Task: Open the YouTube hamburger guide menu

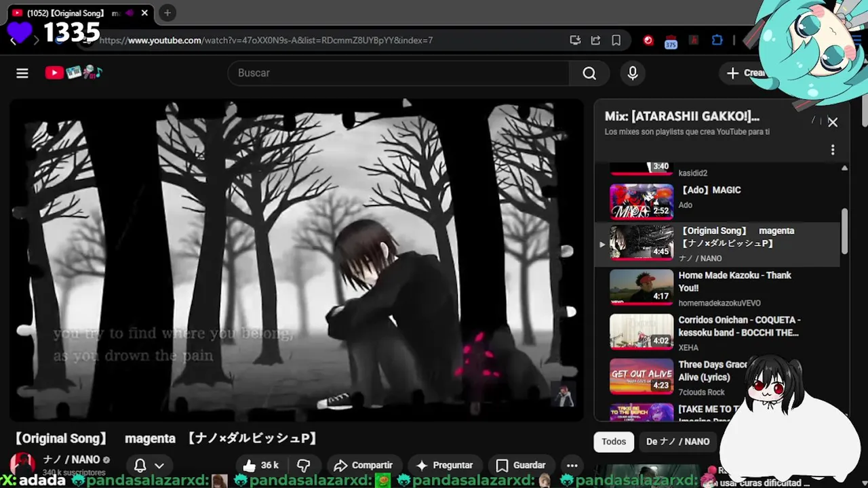Action: 22,73
